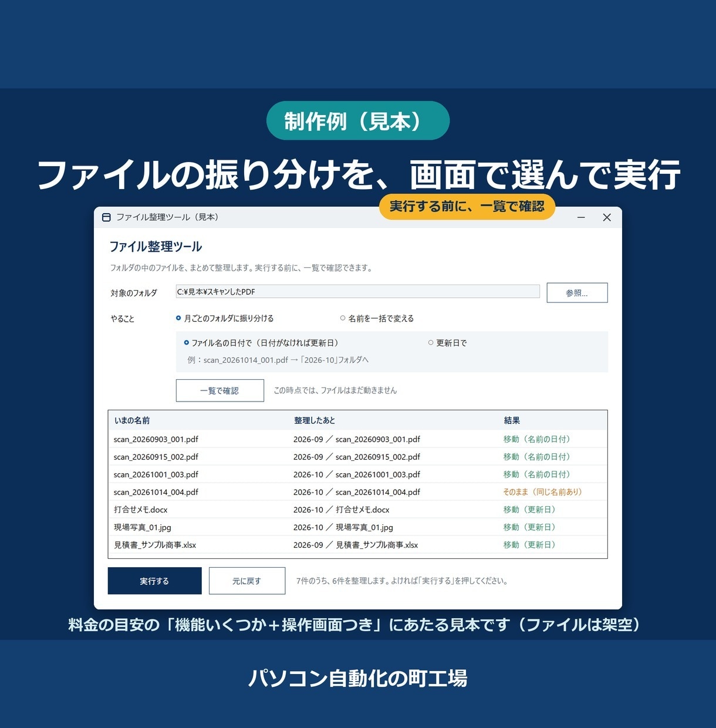Click destination 2026-09 / scan_20260903_001.pdf

tap(357, 439)
